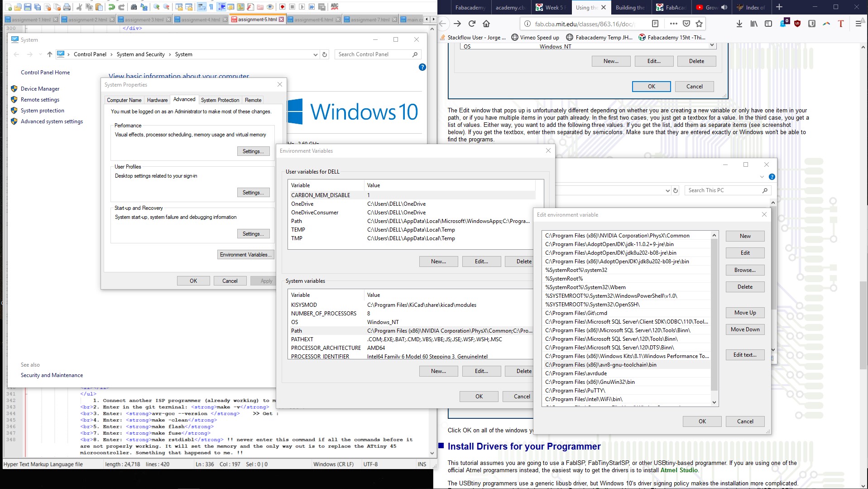
Task: Save the page to Pocket
Action: (686, 24)
